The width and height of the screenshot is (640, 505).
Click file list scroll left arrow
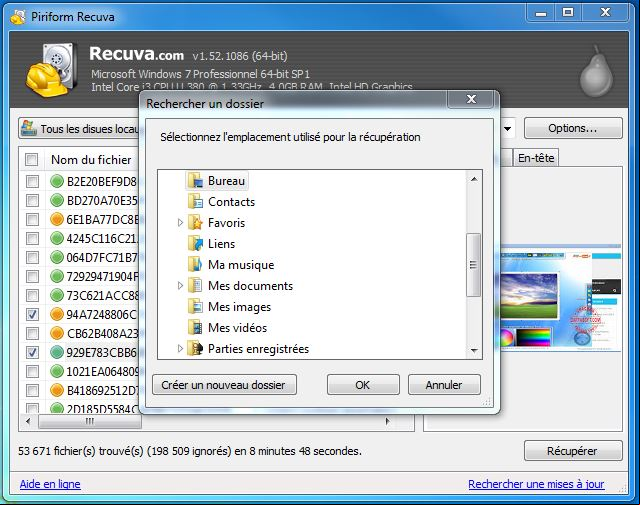[x=28, y=421]
